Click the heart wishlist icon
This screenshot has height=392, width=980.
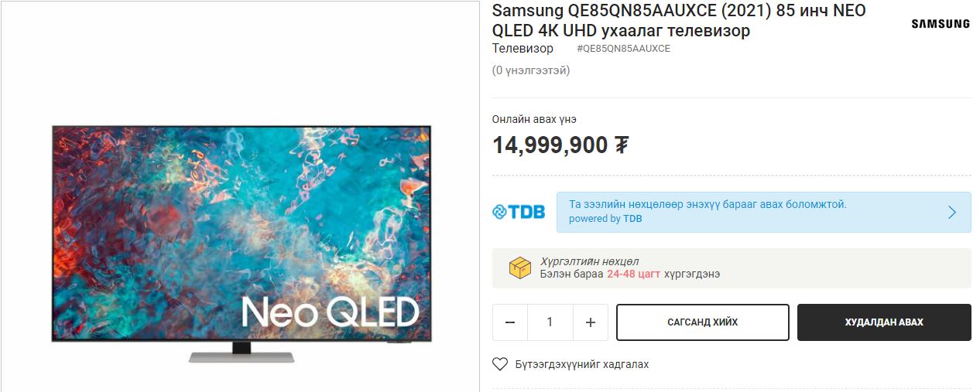pos(500,364)
